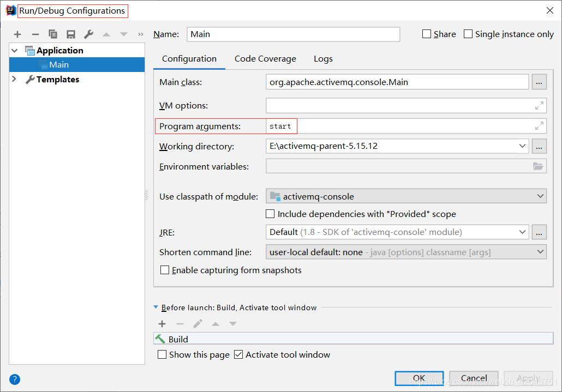Select the Name input field
Viewport: 562px width, 392px height.
pos(293,34)
